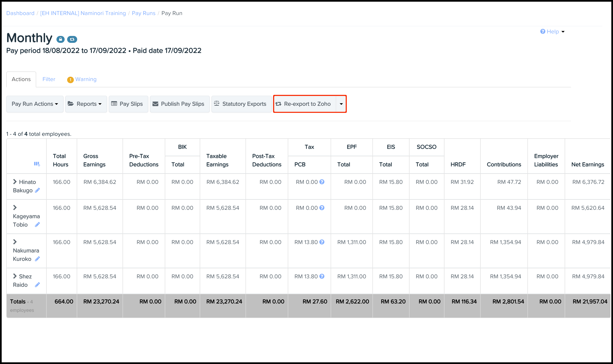Click edit pencil next to Shez Raido
This screenshot has width=613, height=364.
(37, 285)
